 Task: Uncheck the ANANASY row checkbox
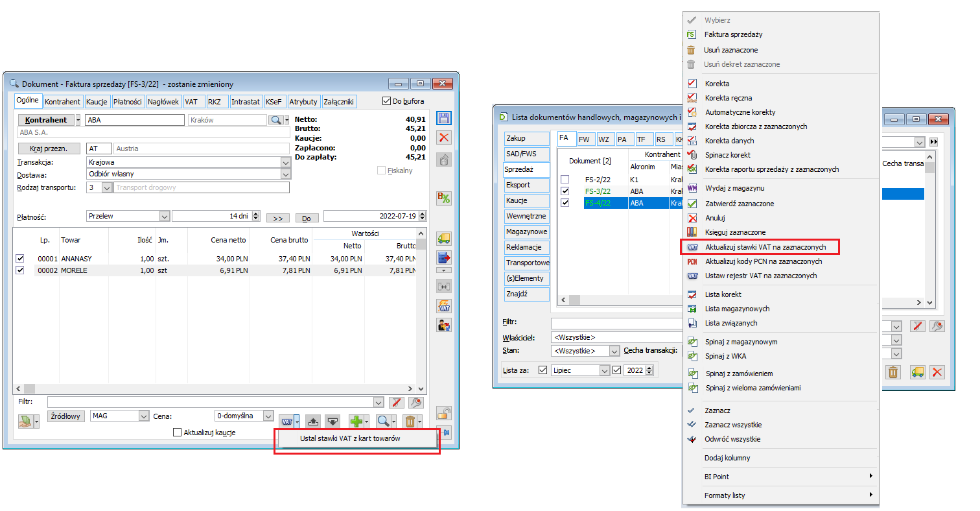point(20,259)
